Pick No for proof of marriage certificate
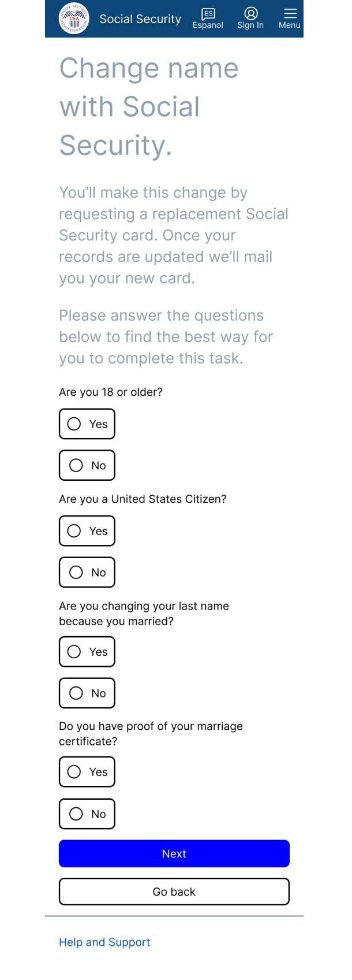 (87, 814)
